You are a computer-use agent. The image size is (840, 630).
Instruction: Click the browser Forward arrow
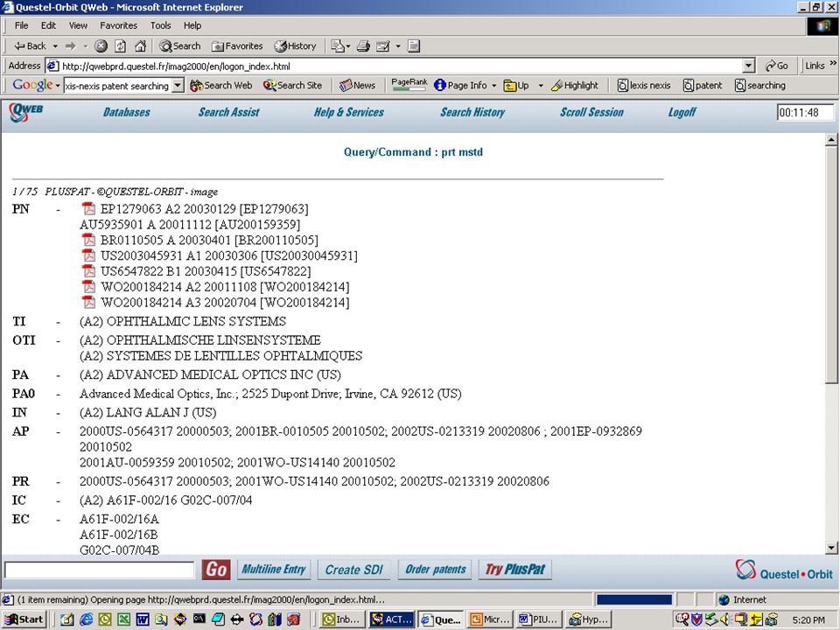(71, 46)
